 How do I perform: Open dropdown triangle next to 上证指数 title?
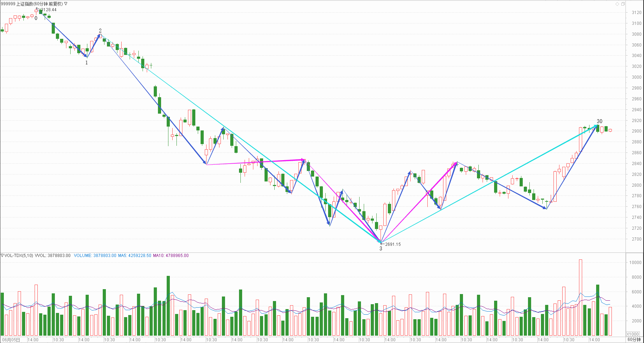coord(66,4)
